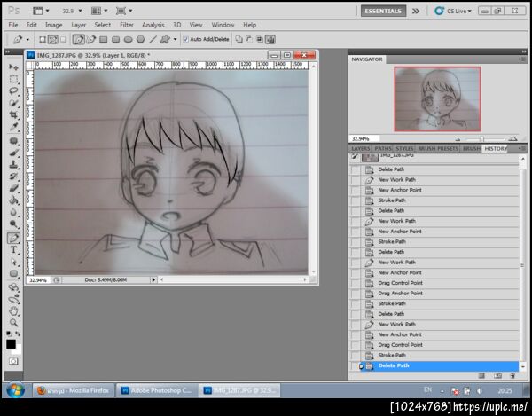
Task: Open the History panel options menu
Action: 521,149
